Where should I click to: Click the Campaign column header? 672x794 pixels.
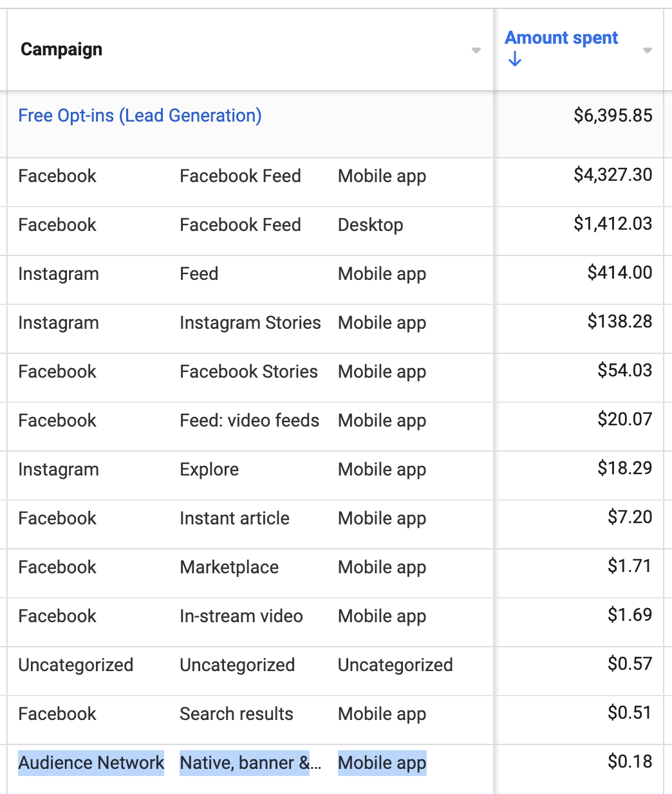[62, 50]
